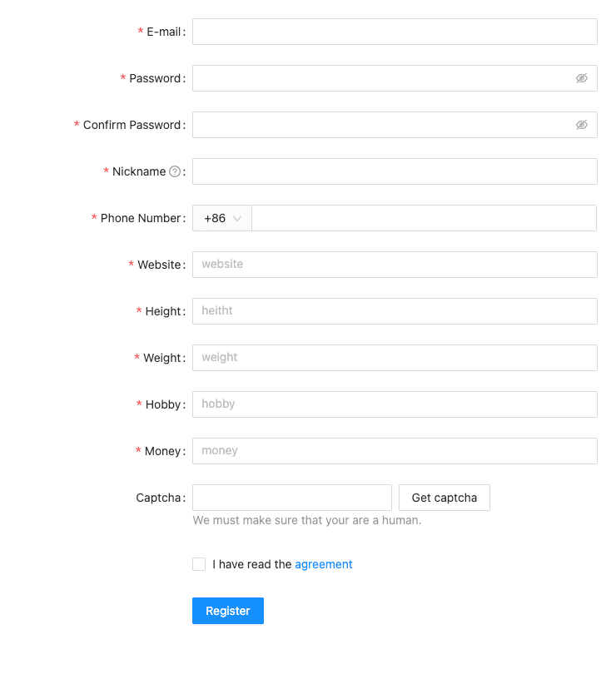Show Confirm Password using eye icon
The image size is (616, 689).
pos(582,125)
